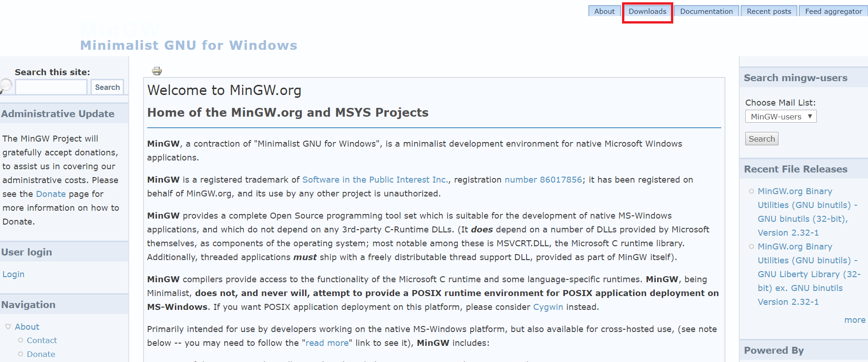This screenshot has width=868, height=362.
Task: Open the About navigation link
Action: pyautogui.click(x=27, y=326)
